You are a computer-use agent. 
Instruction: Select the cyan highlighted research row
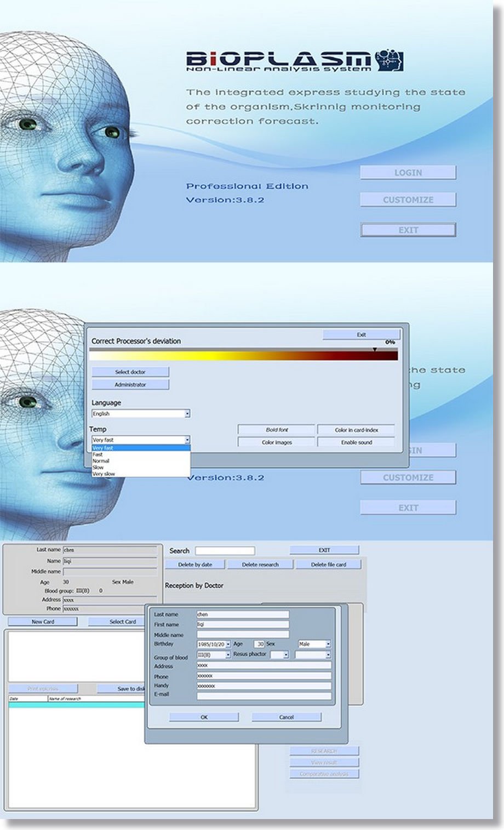click(77, 706)
